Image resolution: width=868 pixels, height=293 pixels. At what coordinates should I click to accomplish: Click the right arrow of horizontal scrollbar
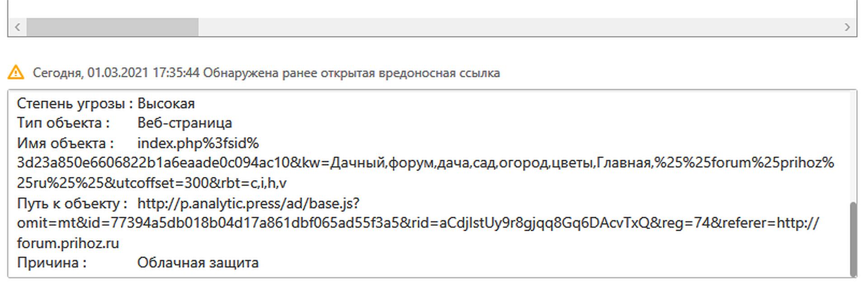click(x=847, y=27)
